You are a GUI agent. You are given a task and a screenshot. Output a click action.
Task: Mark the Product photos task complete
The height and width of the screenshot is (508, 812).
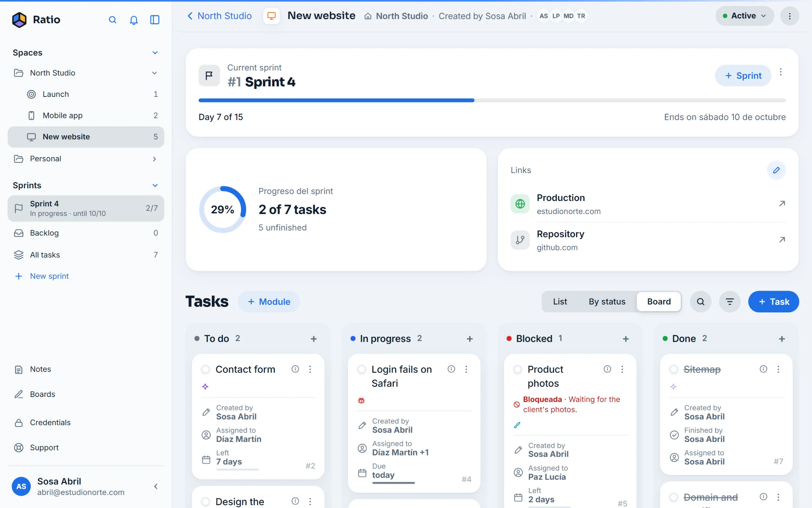pos(518,369)
